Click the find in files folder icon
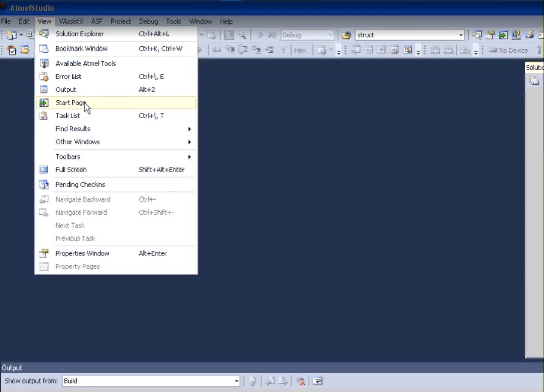544x392 pixels. pos(346,35)
